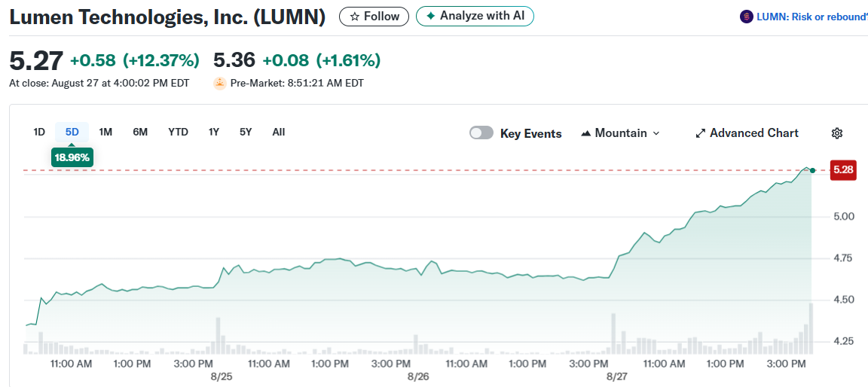Click the 4.25 y-axis price label

(x=842, y=341)
